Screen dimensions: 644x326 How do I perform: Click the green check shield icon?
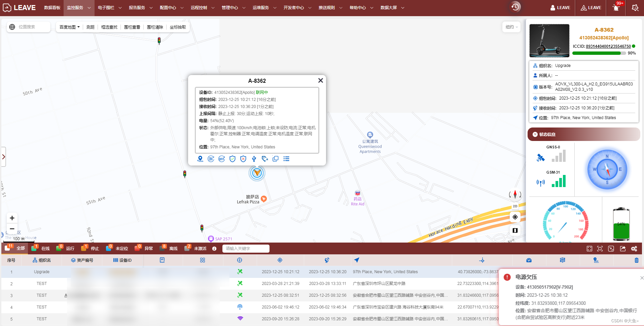[x=232, y=159]
